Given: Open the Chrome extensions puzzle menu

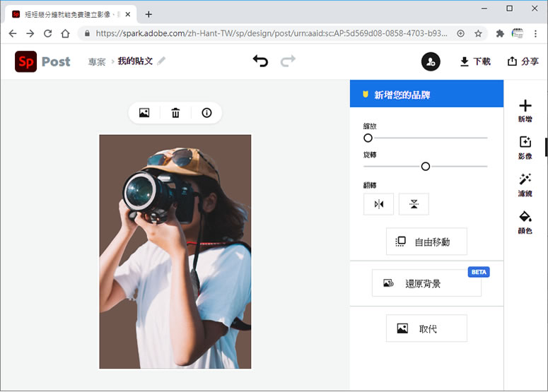Looking at the screenshot, I should (500, 33).
